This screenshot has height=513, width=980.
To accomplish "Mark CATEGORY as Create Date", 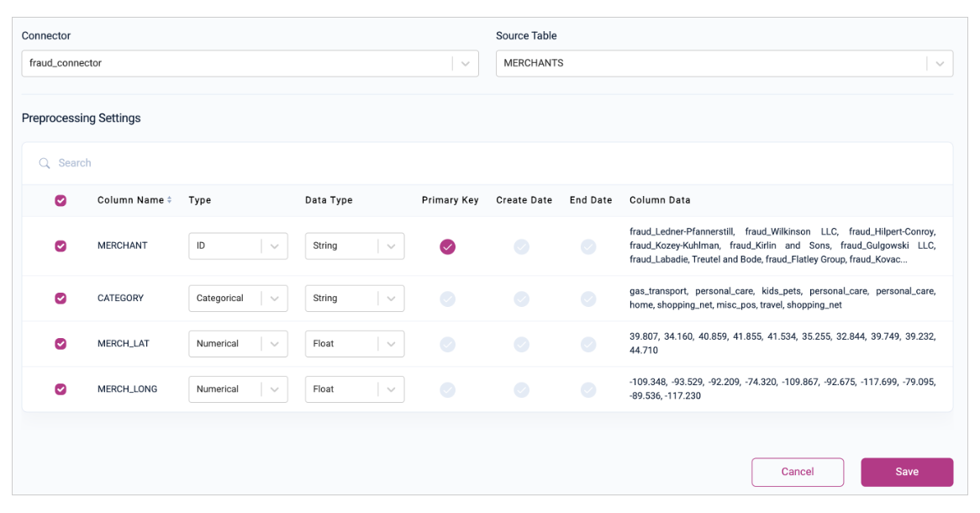I will [x=522, y=299].
